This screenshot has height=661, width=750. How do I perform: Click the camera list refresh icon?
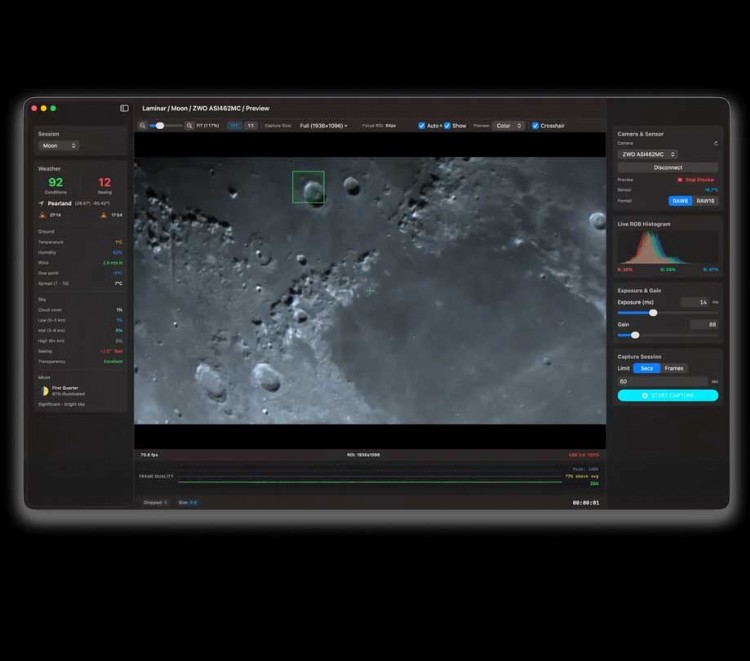click(x=716, y=143)
